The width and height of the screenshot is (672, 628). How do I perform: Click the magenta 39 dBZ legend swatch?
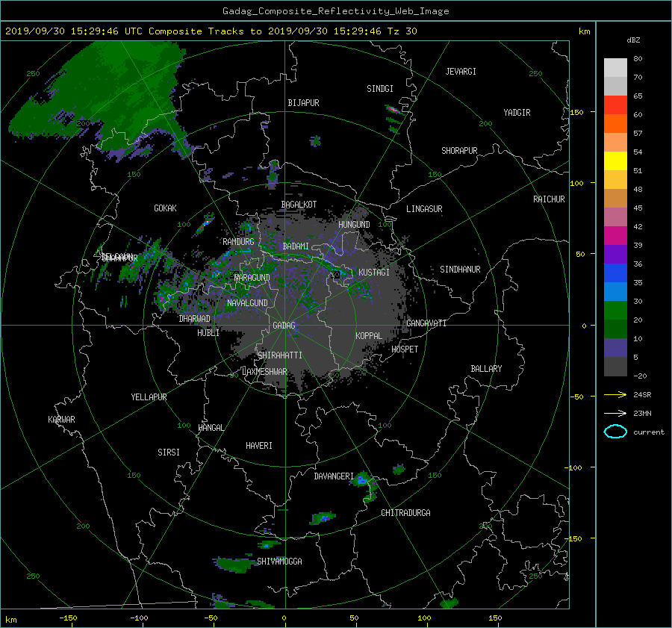click(615, 236)
